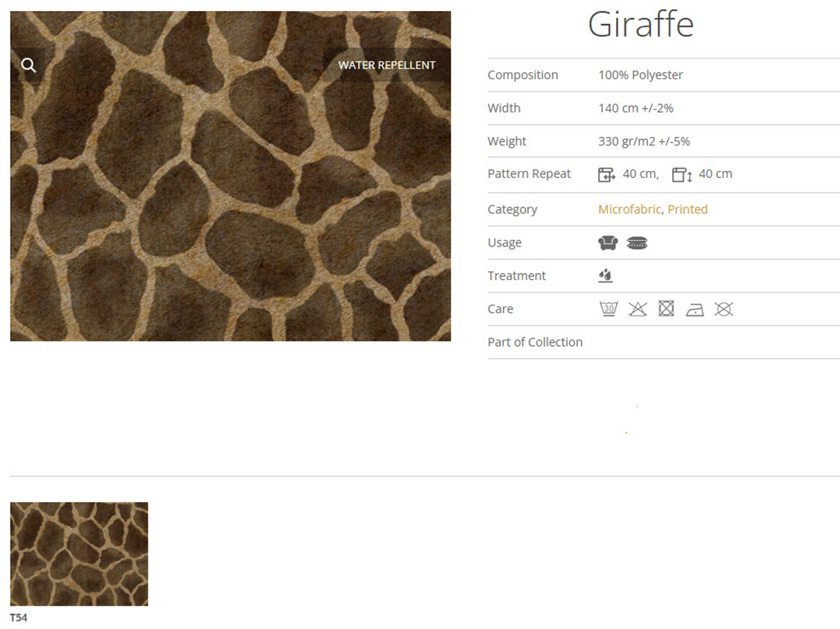
Task: Click the 30° wash care icon
Action: 608,309
